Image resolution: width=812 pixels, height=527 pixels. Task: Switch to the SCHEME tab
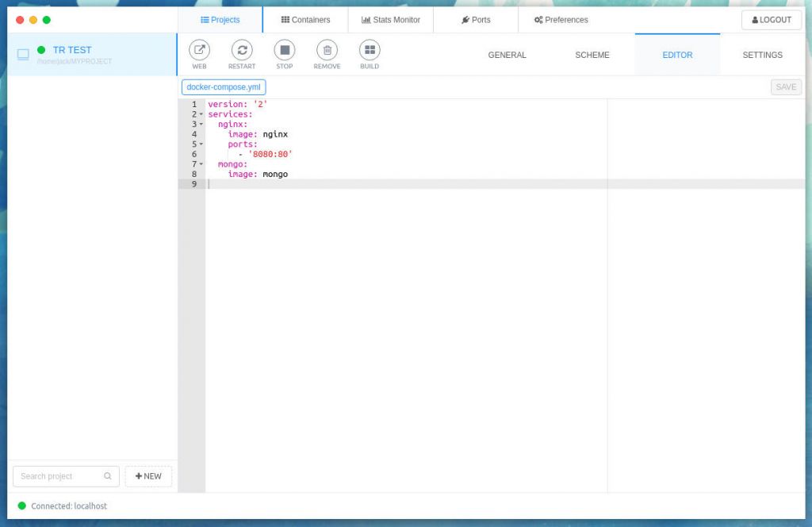tap(592, 55)
